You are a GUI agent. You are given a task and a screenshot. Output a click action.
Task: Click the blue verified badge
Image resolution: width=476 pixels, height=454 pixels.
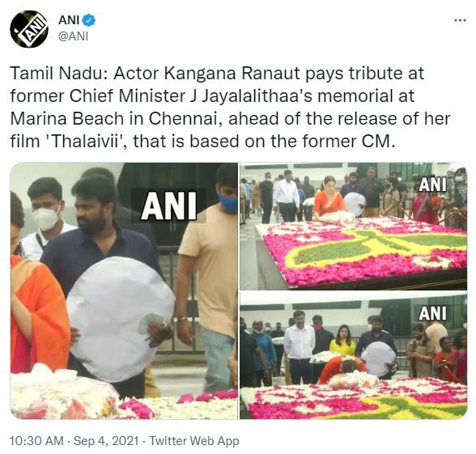[x=89, y=20]
